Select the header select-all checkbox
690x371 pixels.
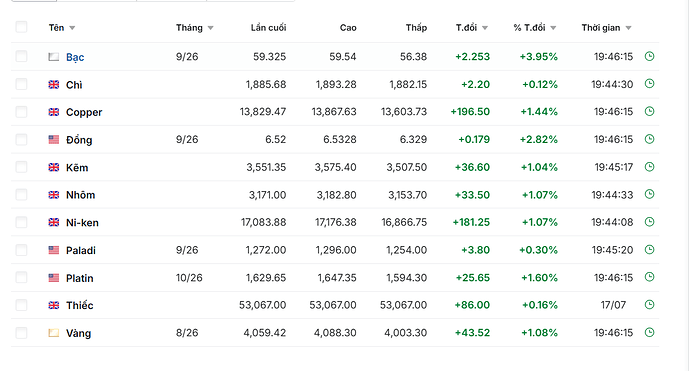[21, 27]
